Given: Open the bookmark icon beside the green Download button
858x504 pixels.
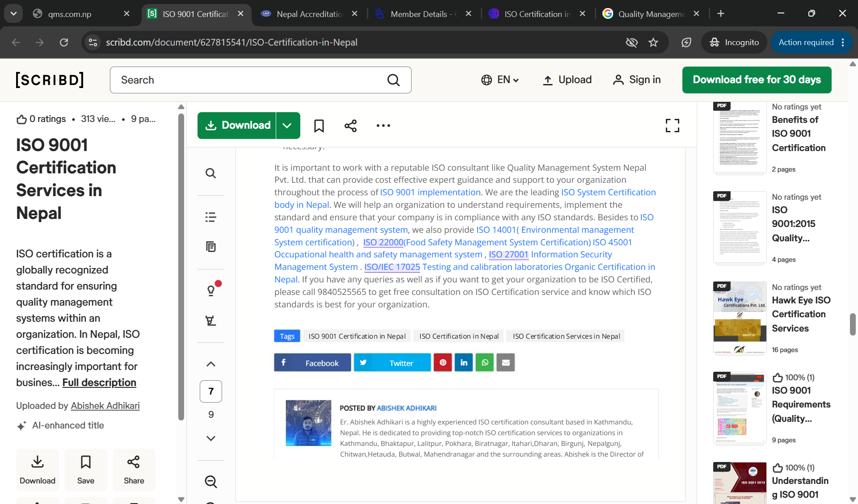Looking at the screenshot, I should [x=319, y=126].
